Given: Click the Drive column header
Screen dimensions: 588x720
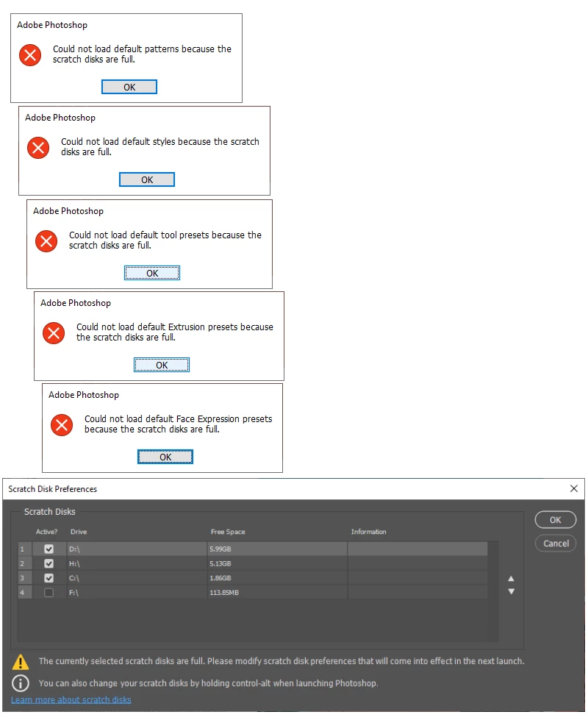Looking at the screenshot, I should [79, 532].
